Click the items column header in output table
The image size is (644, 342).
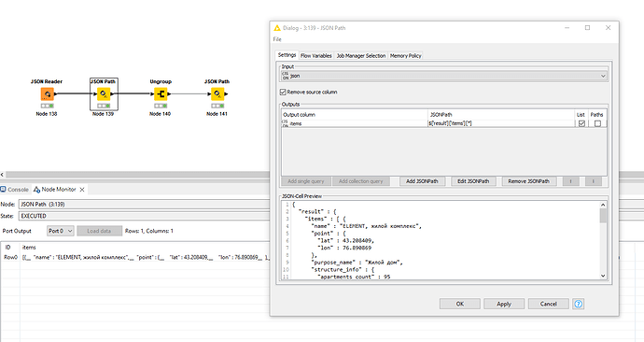click(x=29, y=248)
